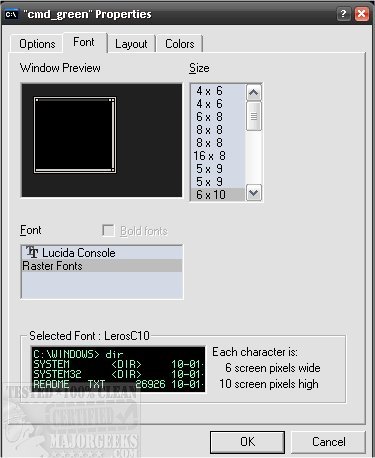
Task: Click the help question mark button
Action: 344,14
